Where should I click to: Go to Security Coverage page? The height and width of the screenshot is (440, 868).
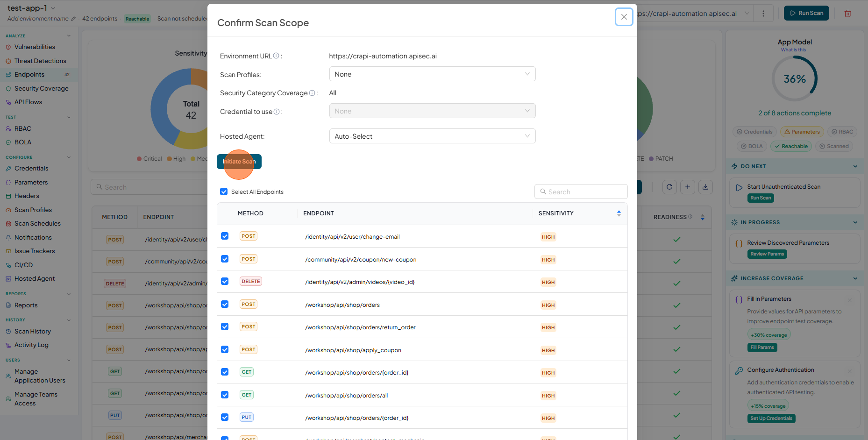41,88
